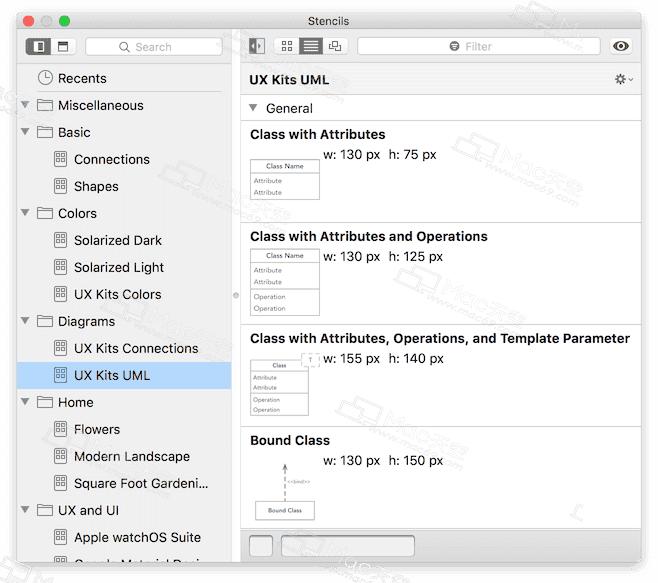
Task: Open the gear action menu
Action: 624,79
